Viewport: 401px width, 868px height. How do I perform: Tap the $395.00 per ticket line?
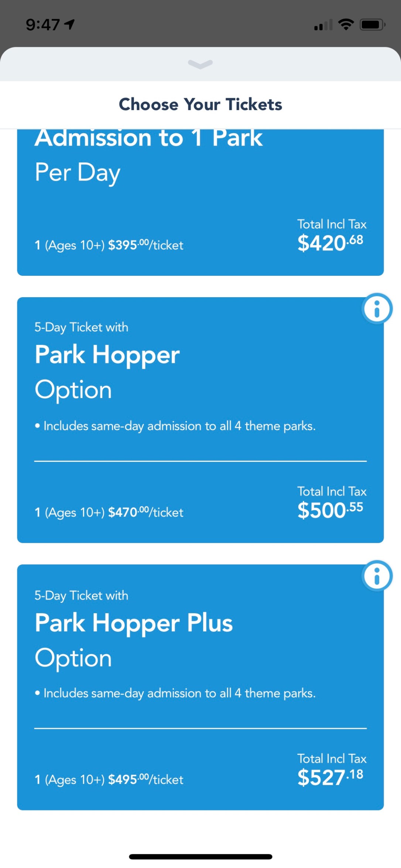click(x=109, y=245)
